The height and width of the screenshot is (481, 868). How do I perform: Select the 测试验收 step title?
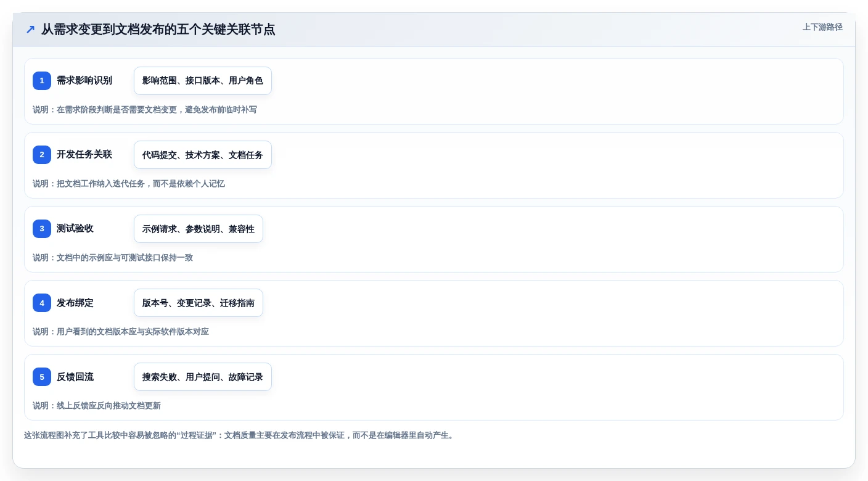(x=75, y=229)
